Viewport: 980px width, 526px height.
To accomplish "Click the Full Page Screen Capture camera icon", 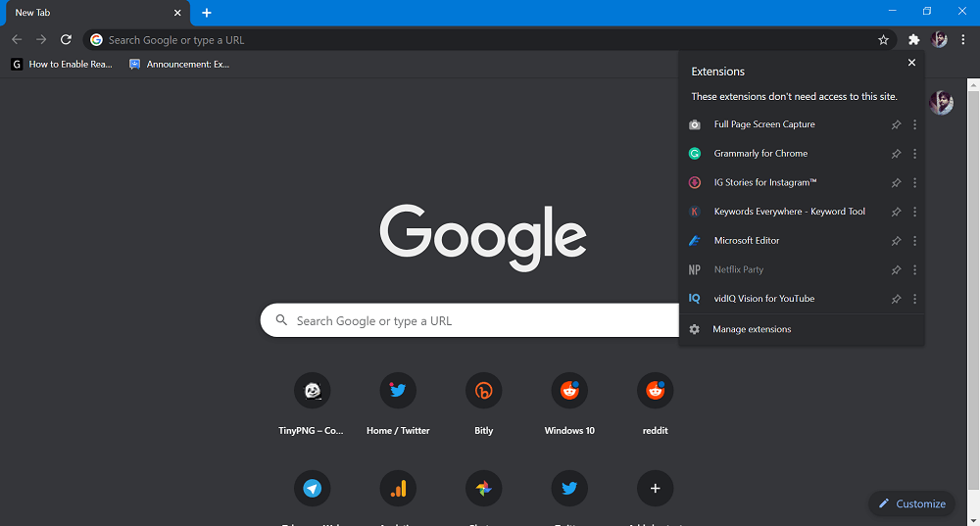I will (695, 124).
